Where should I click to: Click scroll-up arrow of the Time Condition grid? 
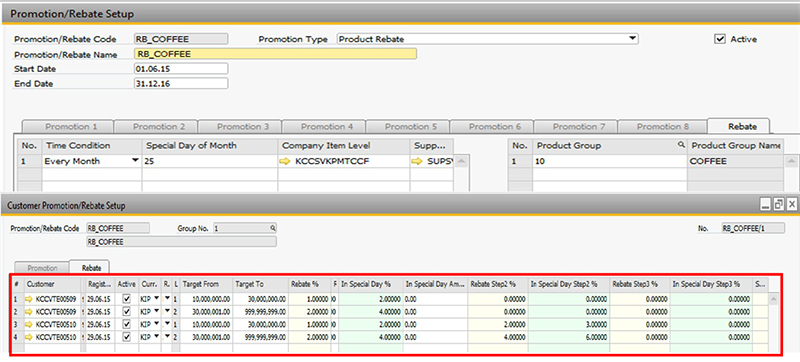pos(461,161)
